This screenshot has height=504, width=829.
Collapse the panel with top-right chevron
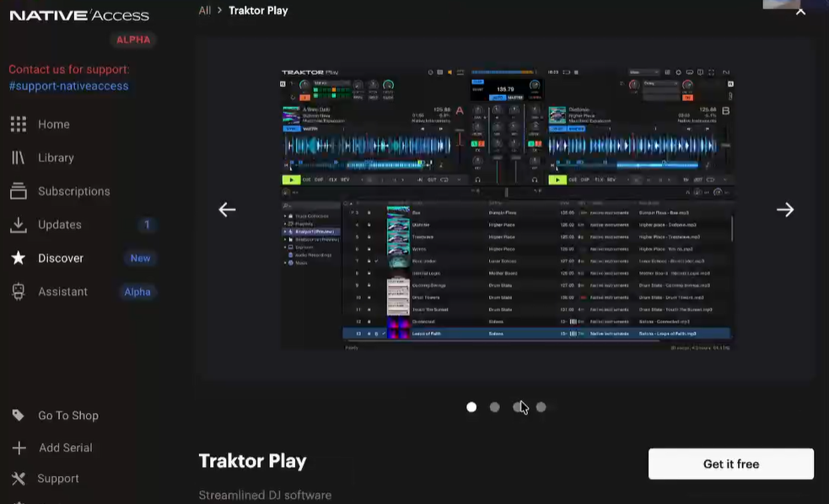point(800,11)
